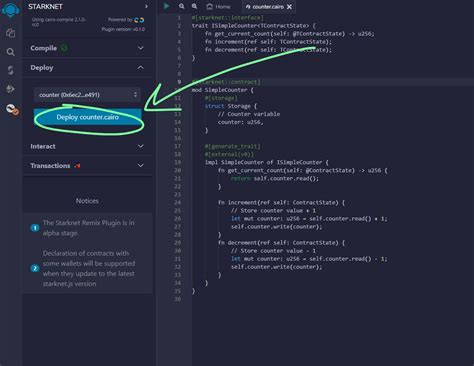474x366 pixels.
Task: Click '// Counter variable' comment line
Action: (249, 114)
